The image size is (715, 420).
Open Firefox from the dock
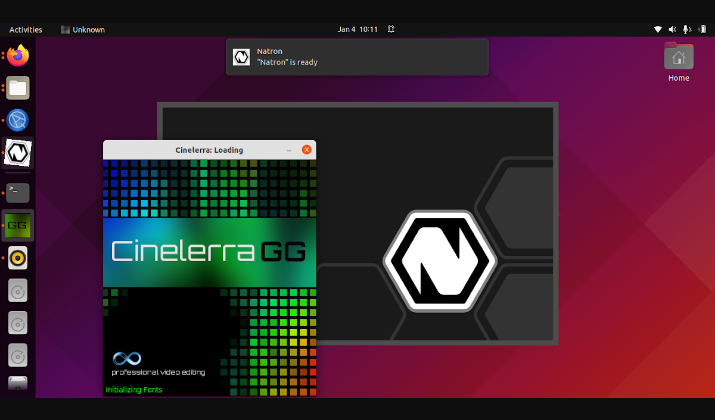pos(18,56)
